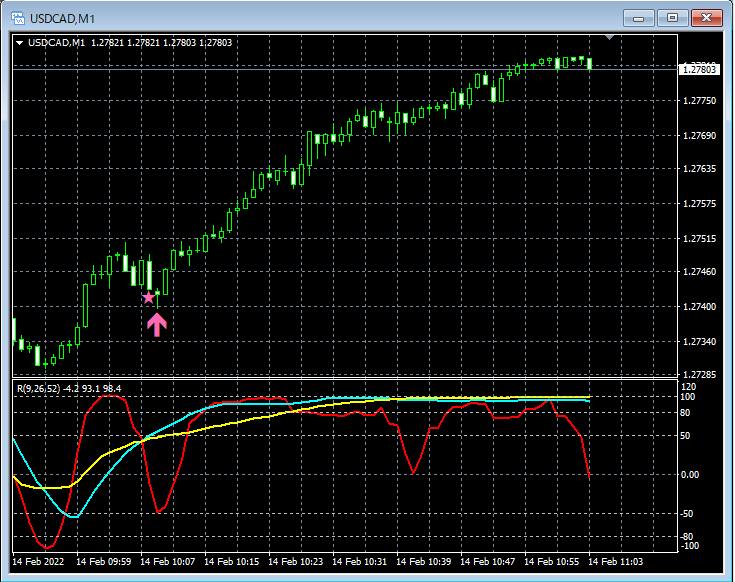Click the pink star signal marker
Viewport: 735px width, 582px height.
[x=148, y=298]
